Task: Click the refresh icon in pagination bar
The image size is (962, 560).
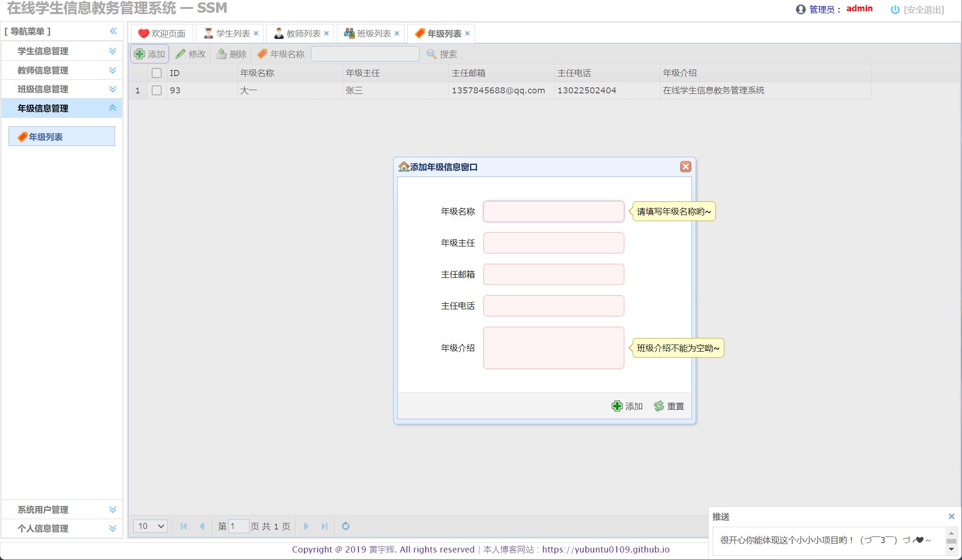Action: tap(346, 526)
